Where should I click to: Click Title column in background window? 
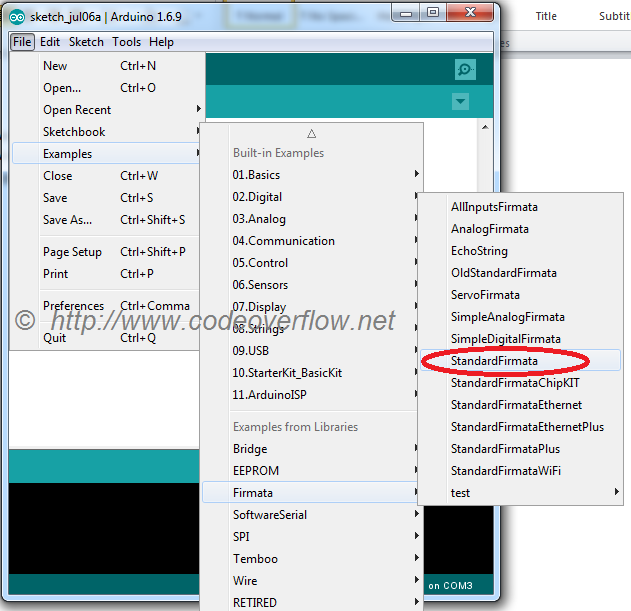point(546,16)
